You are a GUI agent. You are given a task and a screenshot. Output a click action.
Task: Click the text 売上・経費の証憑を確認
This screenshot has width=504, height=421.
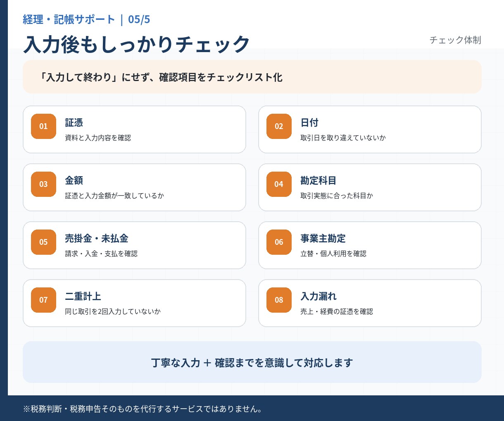tap(337, 311)
